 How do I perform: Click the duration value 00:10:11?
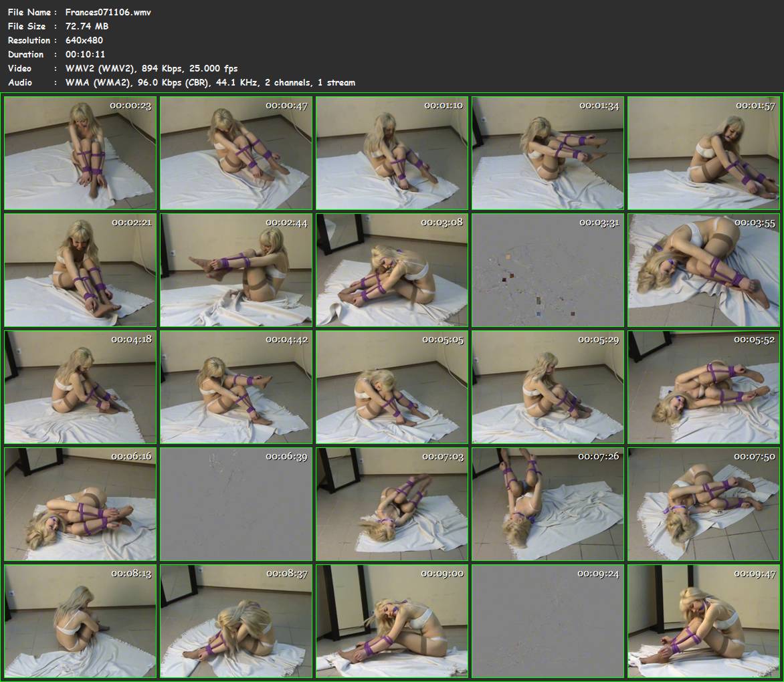(85, 54)
